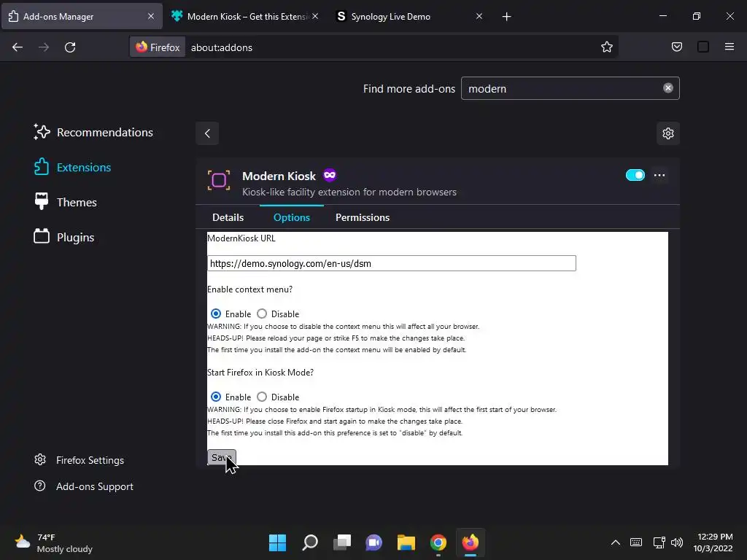747x560 pixels.
Task: Open the Themes section
Action: 65,203
